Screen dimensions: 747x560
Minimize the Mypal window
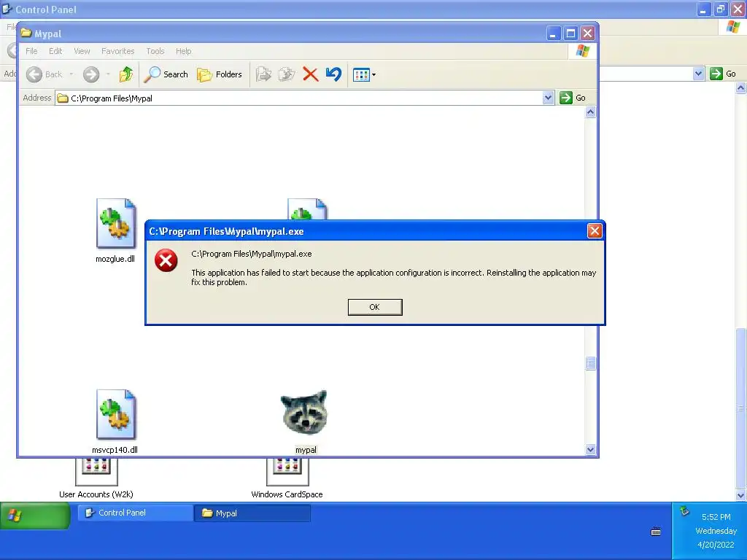click(x=553, y=34)
